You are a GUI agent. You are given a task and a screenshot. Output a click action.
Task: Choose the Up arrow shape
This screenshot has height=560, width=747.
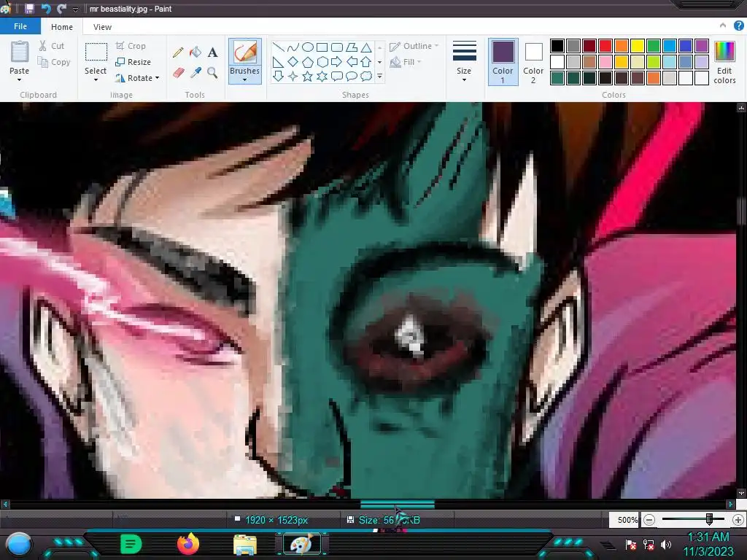point(366,62)
